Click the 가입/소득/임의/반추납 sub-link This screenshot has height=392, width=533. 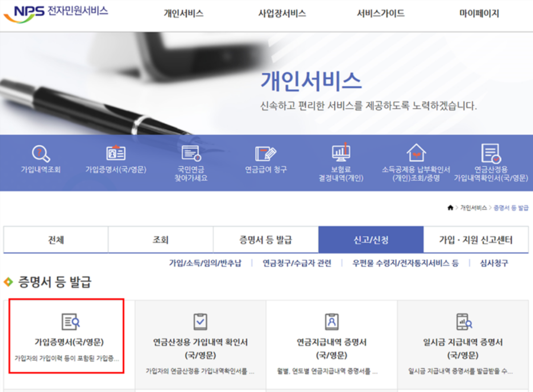tap(205, 263)
